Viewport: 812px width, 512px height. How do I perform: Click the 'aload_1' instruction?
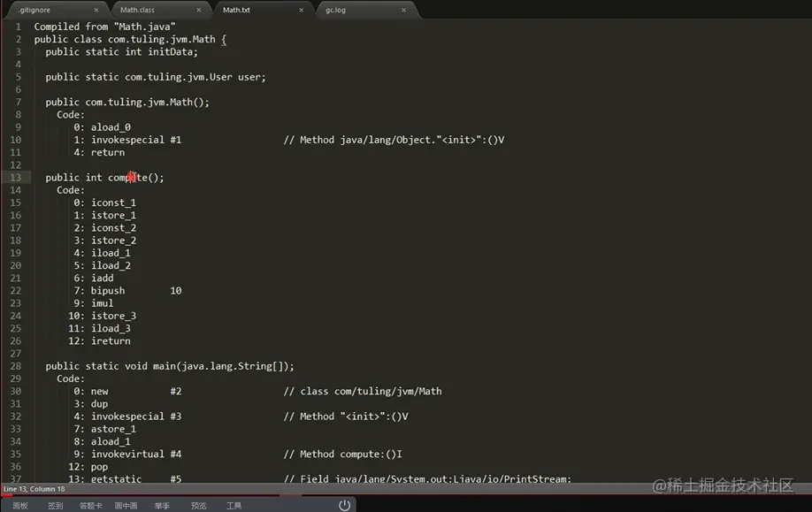(111, 441)
